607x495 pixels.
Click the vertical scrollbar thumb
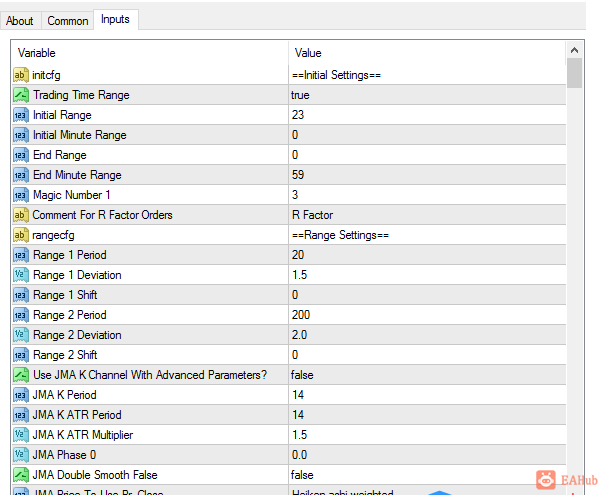(574, 73)
